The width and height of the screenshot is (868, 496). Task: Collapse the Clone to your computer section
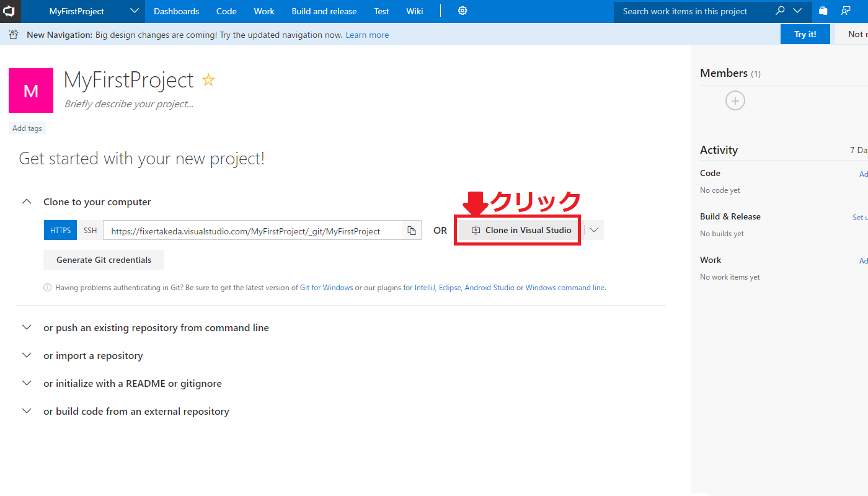coord(27,202)
